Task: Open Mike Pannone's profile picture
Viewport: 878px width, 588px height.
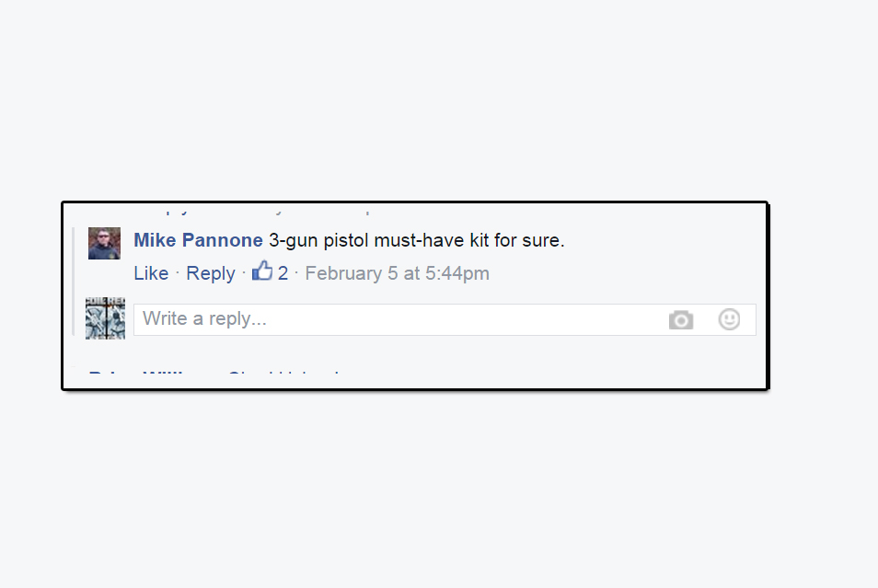Action: pyautogui.click(x=104, y=243)
